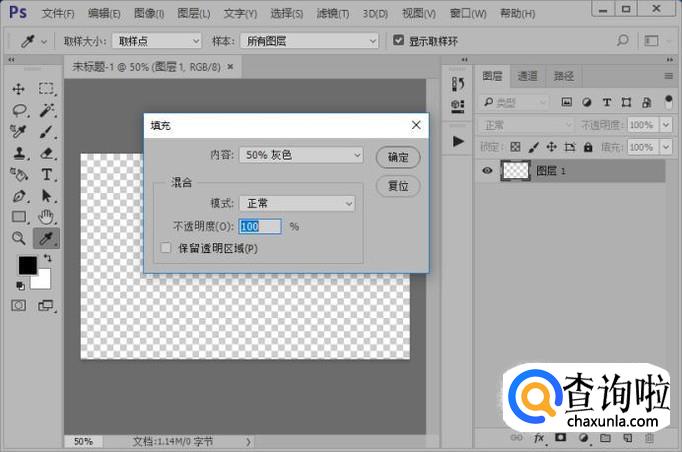This screenshot has height=452, width=682.
Task: Toggle layer filtering switch
Action: point(669,102)
